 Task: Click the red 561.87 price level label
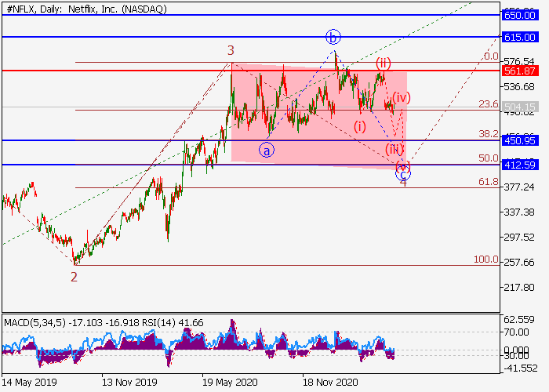point(519,71)
